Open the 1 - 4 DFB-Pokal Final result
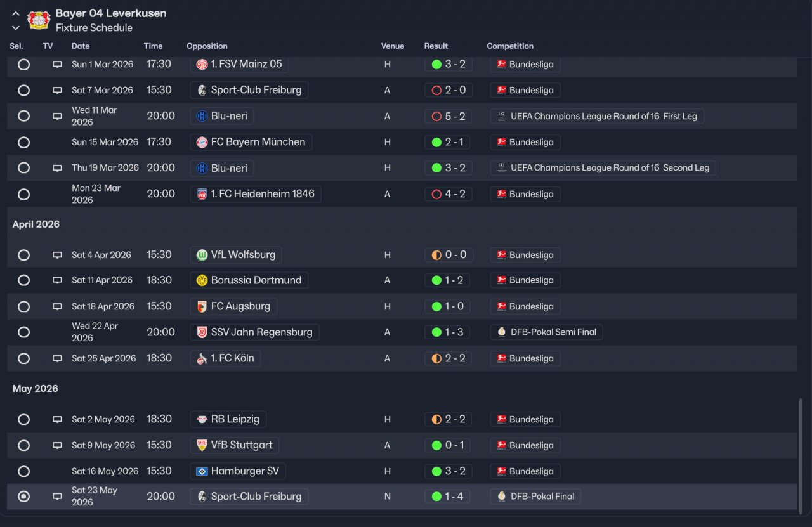 pos(447,497)
